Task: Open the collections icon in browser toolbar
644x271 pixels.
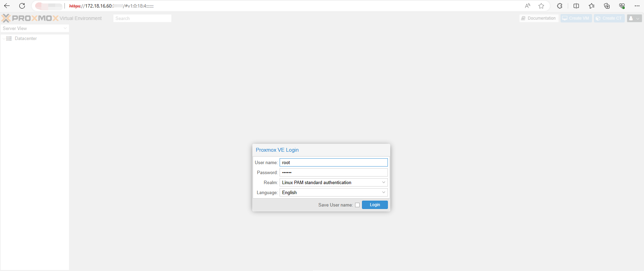Action: tap(607, 6)
